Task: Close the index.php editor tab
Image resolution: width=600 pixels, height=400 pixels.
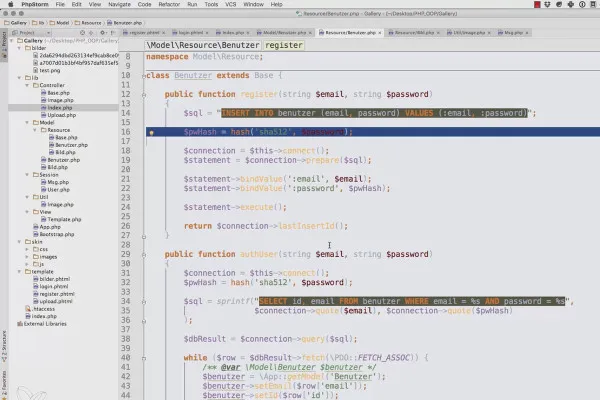Action: click(x=248, y=33)
